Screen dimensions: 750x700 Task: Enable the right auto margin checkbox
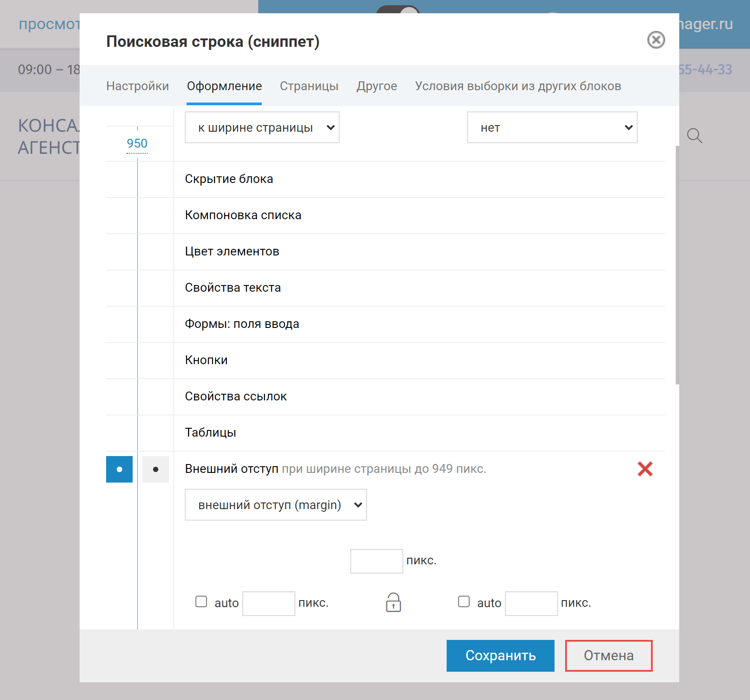[464, 602]
